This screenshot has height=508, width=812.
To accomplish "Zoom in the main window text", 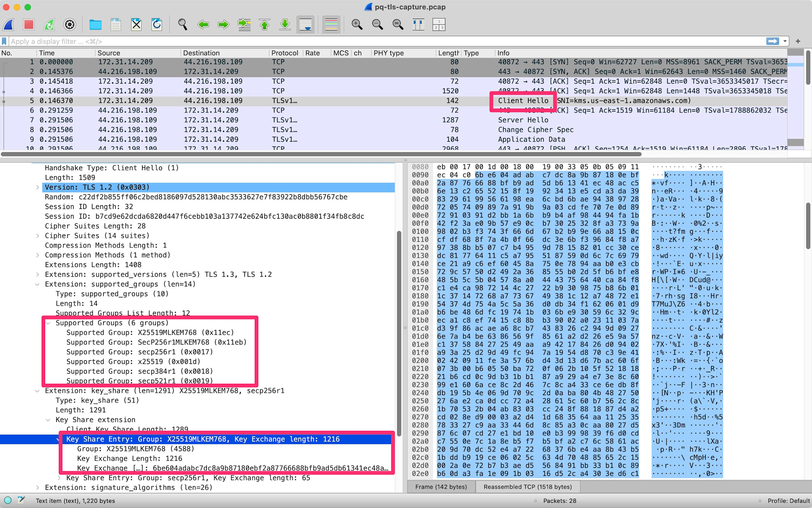I will [x=357, y=25].
